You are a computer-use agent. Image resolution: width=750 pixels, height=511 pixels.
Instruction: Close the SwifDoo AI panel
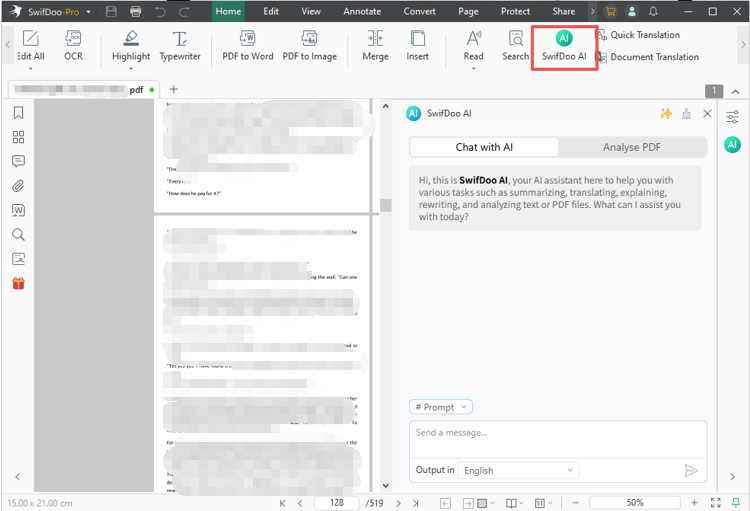click(707, 113)
